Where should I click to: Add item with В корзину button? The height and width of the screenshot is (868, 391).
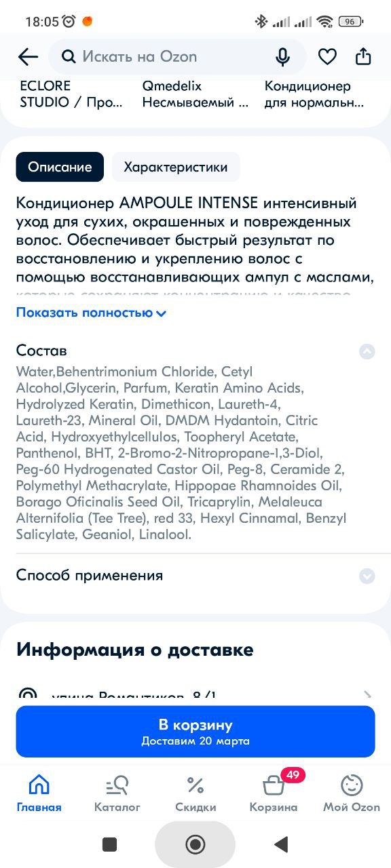coord(195,732)
